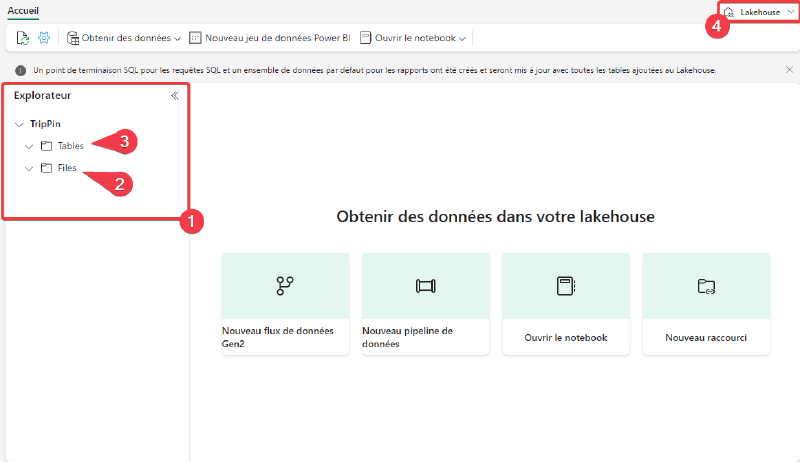This screenshot has height=462, width=800.
Task: Collapse the TripPin tree node
Action: [19, 124]
